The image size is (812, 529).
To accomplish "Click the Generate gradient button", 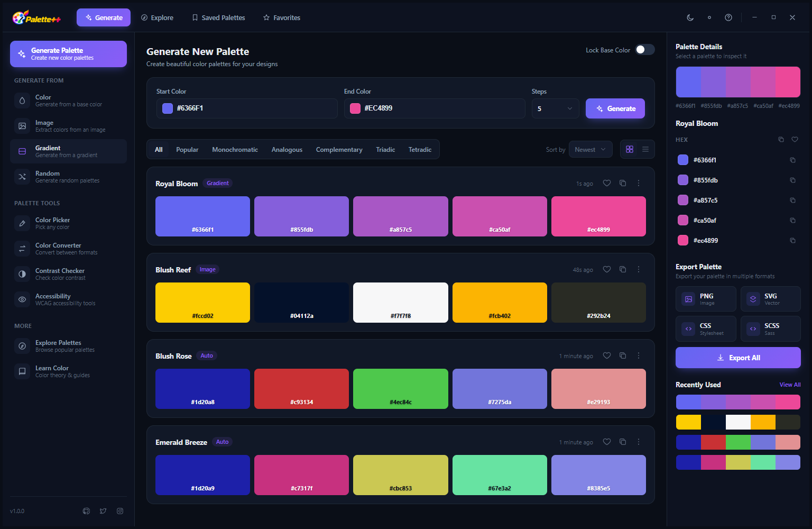I will coord(615,108).
